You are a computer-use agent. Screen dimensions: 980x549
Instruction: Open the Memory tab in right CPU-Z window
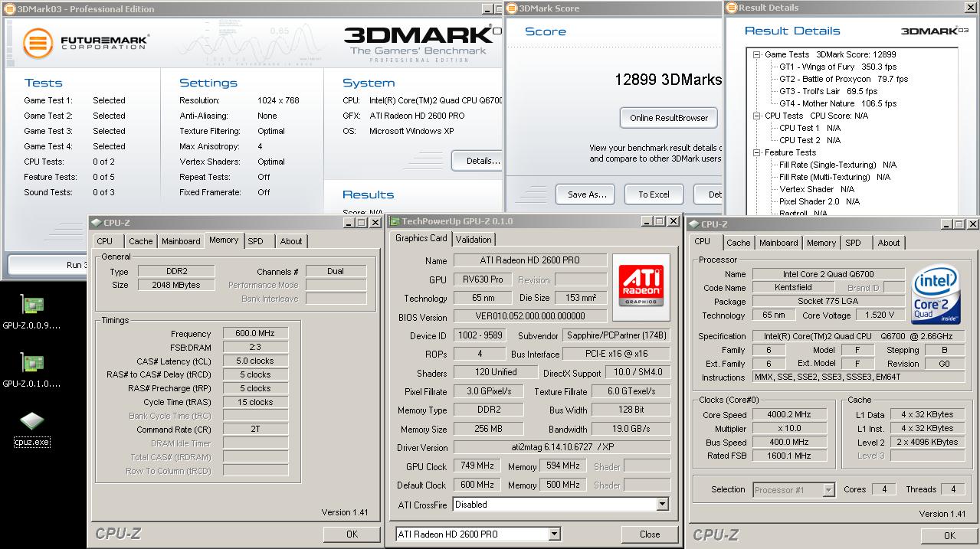point(821,243)
